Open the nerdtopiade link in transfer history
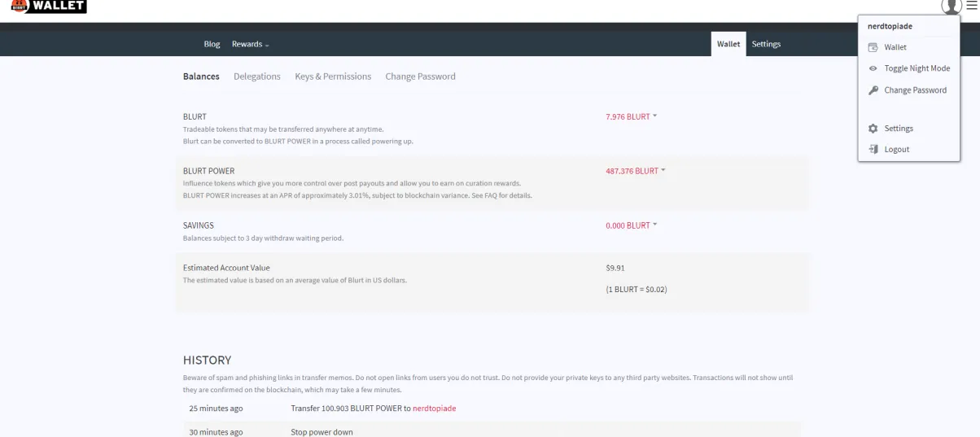The height and width of the screenshot is (437, 980). point(434,409)
